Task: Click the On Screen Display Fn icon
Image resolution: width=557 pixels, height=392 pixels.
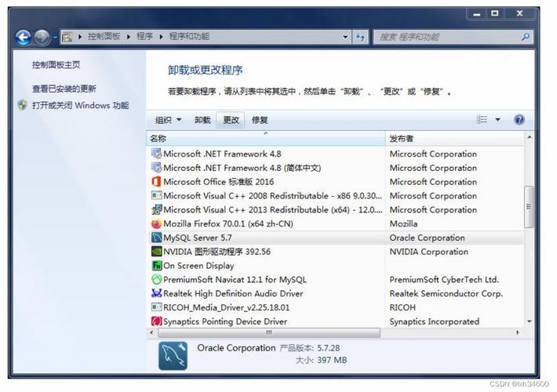Action: tap(156, 266)
